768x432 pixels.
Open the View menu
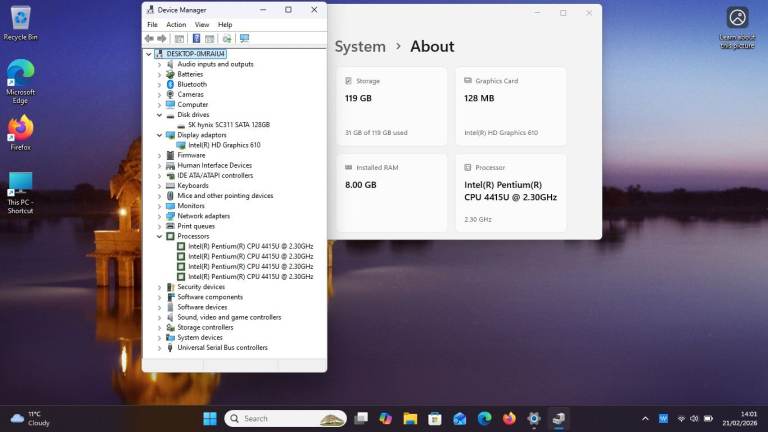(x=202, y=25)
